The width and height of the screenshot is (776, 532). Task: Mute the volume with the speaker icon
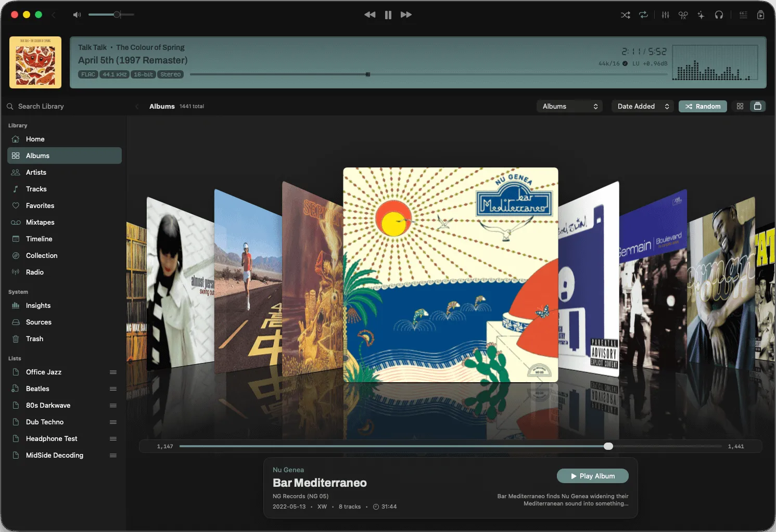pyautogui.click(x=77, y=15)
